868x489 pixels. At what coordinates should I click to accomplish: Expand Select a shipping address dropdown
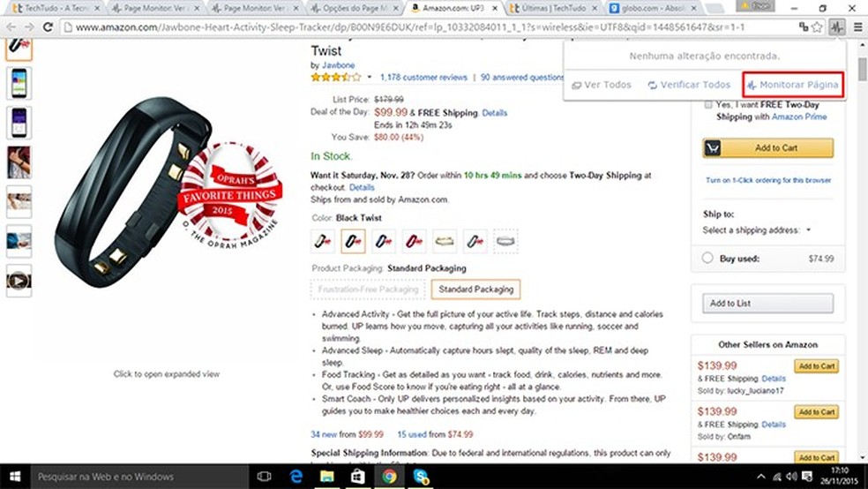(756, 229)
